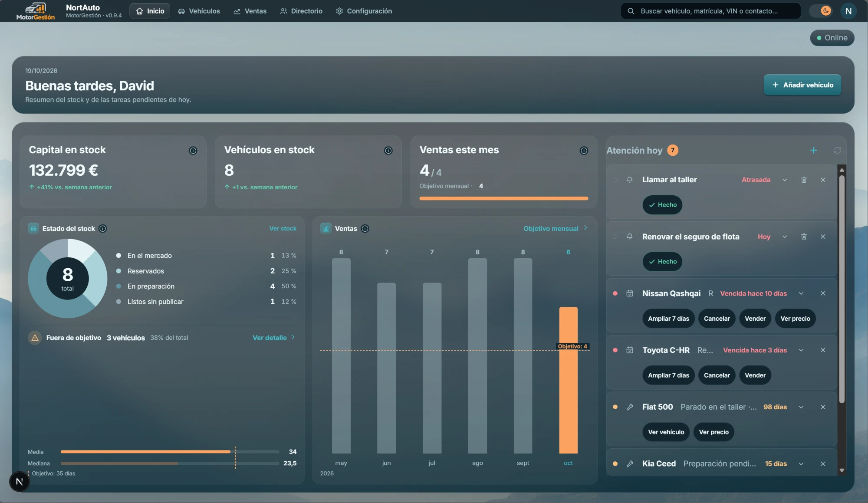Click Añadir vehículo button
The image size is (868, 503).
click(x=802, y=85)
